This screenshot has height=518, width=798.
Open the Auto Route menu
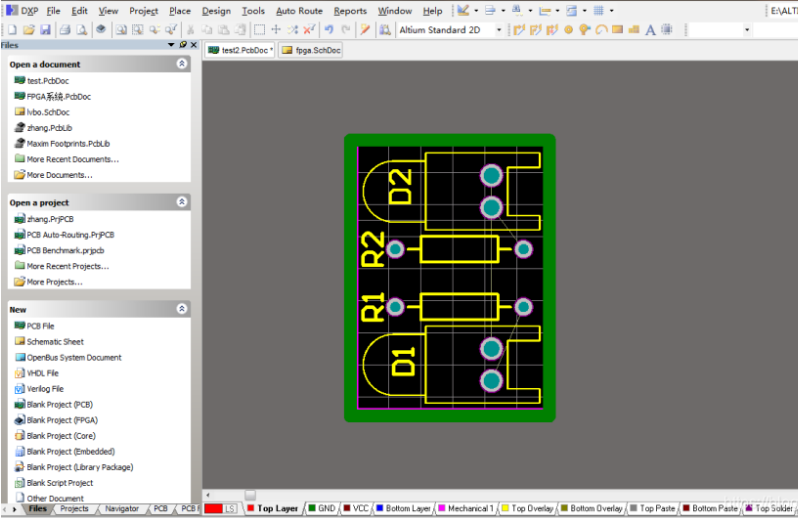(299, 11)
